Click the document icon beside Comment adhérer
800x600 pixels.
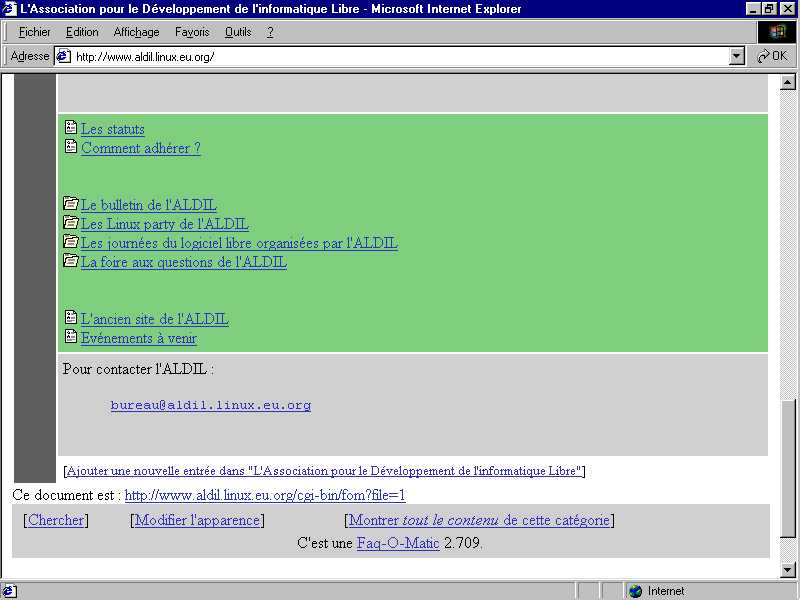point(70,147)
